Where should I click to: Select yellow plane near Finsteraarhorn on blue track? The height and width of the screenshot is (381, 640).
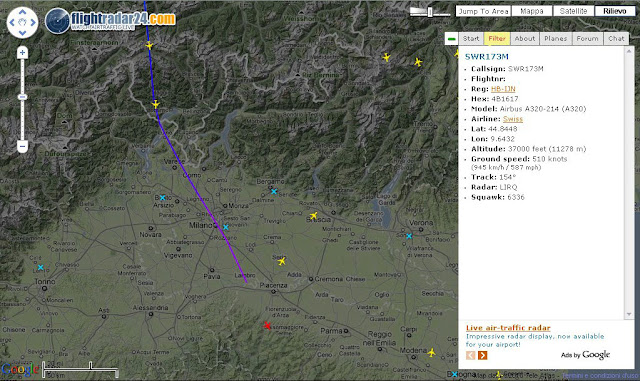tap(149, 45)
